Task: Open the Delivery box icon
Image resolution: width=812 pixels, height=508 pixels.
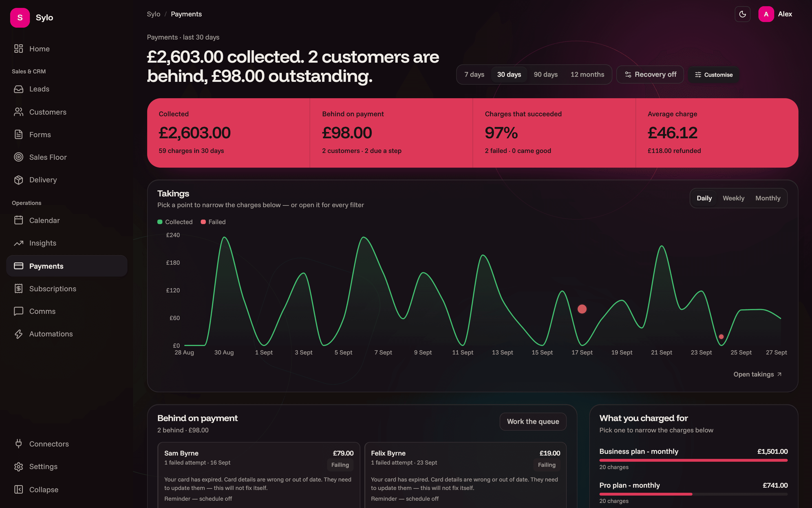Action: pos(18,180)
